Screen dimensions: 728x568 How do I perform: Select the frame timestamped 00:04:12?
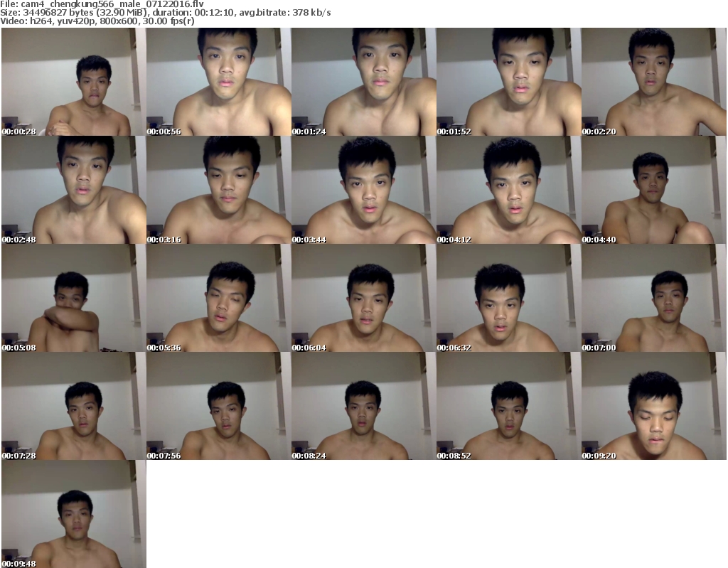pyautogui.click(x=509, y=190)
